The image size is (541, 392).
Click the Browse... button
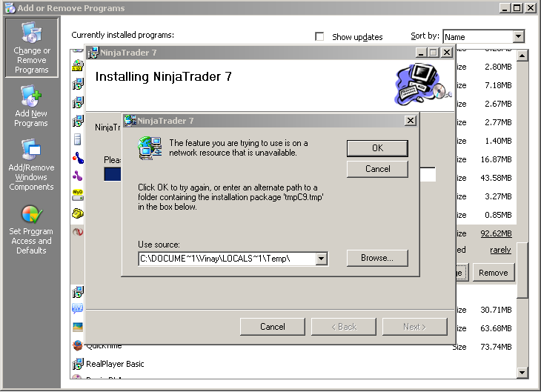377,258
